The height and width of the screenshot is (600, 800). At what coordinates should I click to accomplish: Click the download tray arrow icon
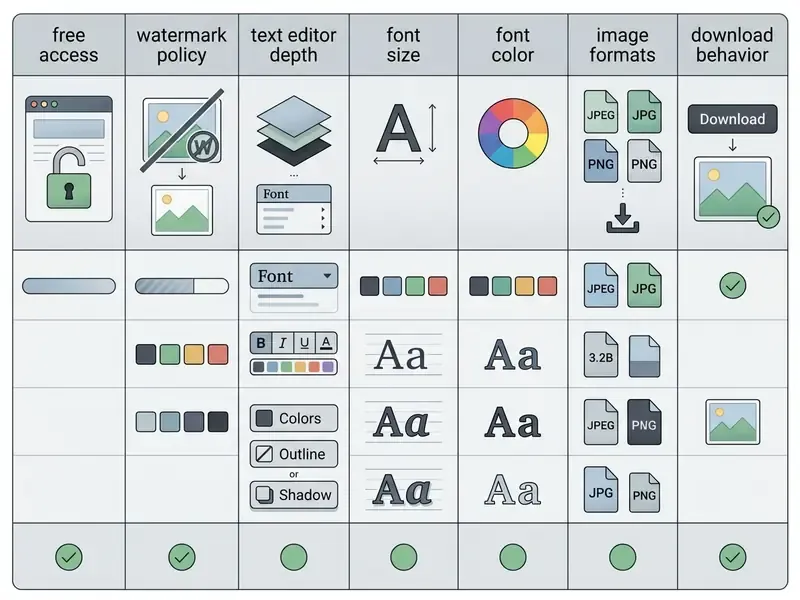tap(622, 218)
